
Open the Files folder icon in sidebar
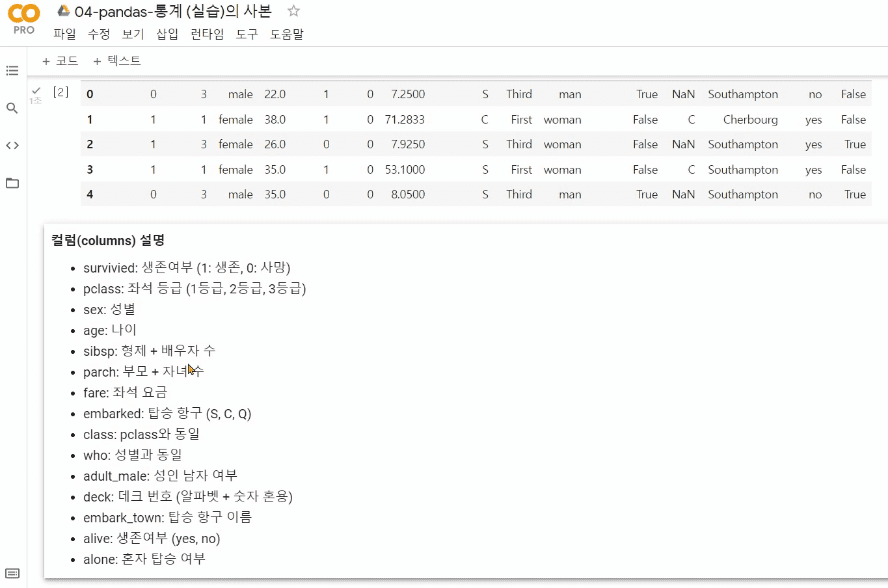coord(12,183)
